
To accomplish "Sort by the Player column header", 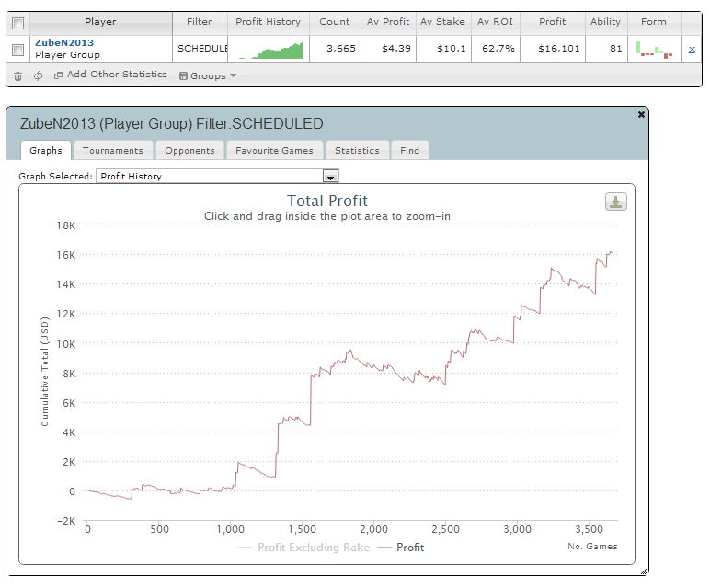I will [100, 22].
